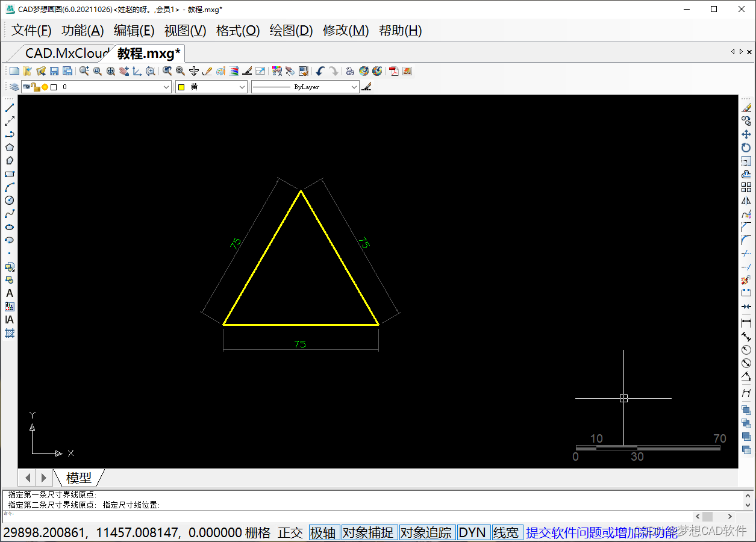The width and height of the screenshot is (756, 542).
Task: Select the Array tool (four squares icon)
Action: [x=746, y=187]
